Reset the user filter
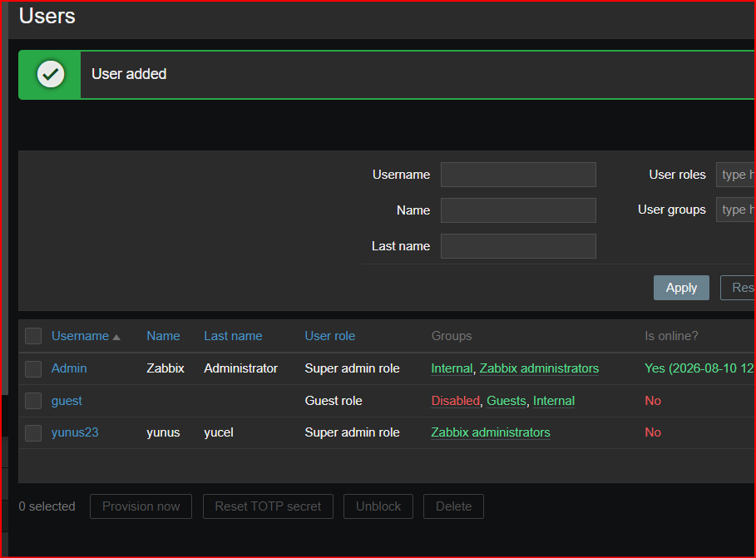This screenshot has height=558, width=756. pos(739,288)
